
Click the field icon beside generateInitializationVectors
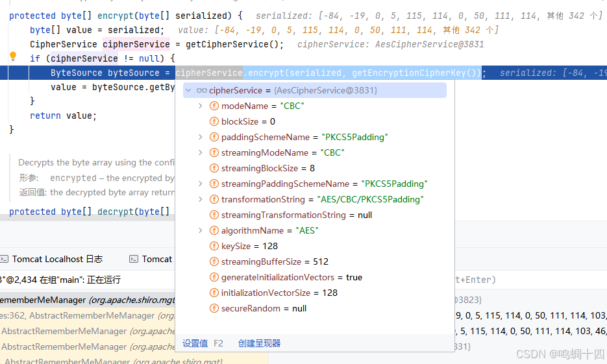click(x=214, y=277)
